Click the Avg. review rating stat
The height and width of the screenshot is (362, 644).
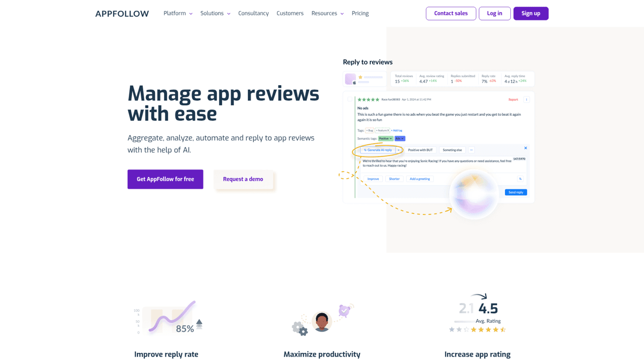431,79
